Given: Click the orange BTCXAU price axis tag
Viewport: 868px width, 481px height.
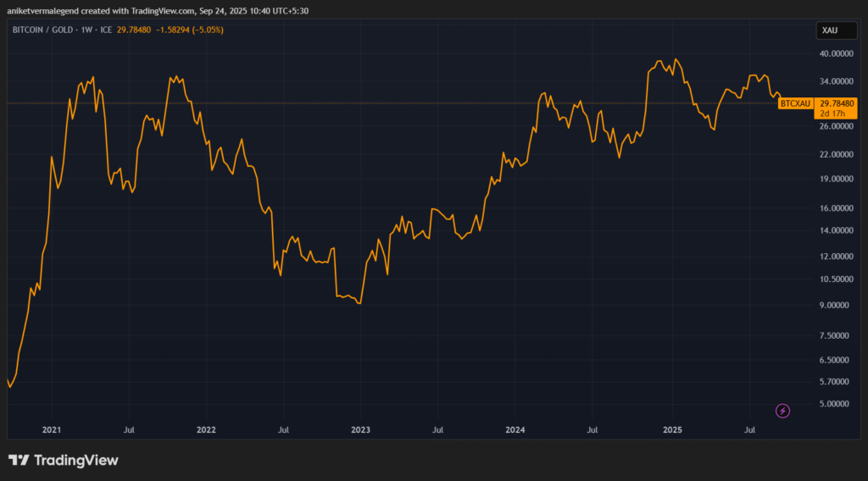Looking at the screenshot, I should pos(795,102).
